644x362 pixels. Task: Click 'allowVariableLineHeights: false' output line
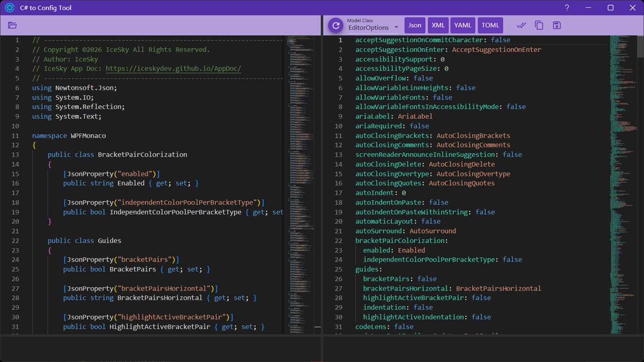point(415,88)
